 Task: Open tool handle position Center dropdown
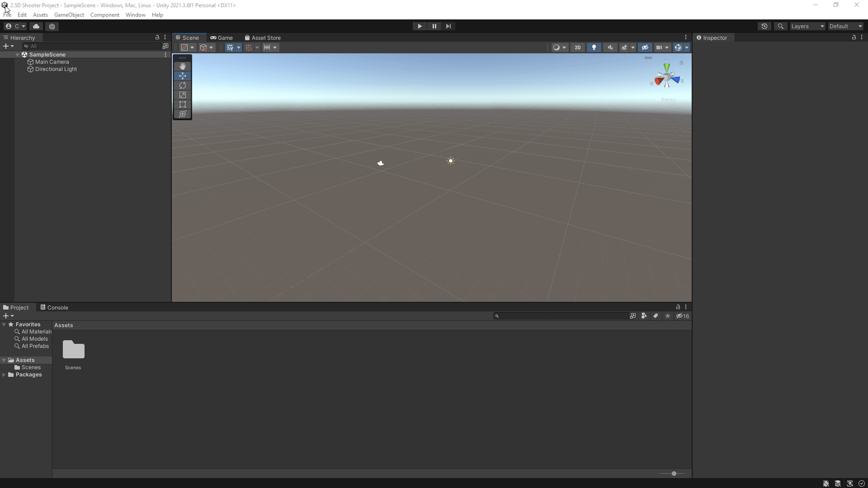click(x=188, y=47)
